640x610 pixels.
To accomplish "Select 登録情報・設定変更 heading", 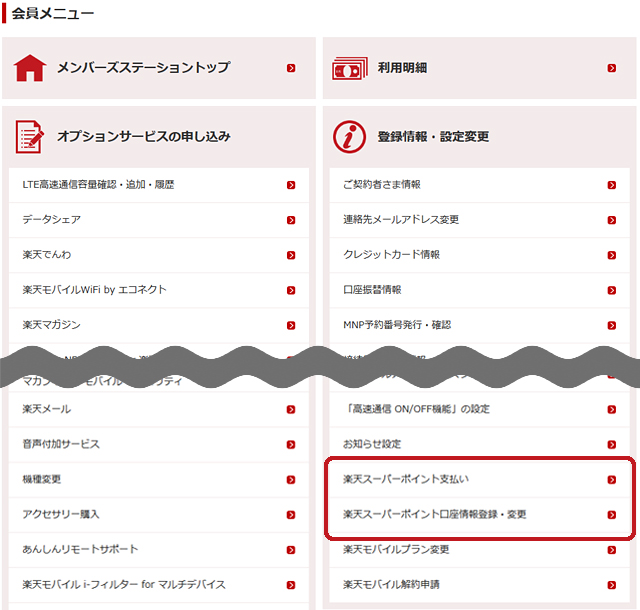I will click(433, 136).
